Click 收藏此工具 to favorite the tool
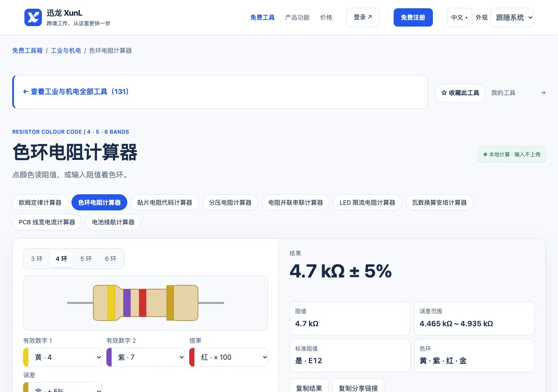 pos(460,93)
